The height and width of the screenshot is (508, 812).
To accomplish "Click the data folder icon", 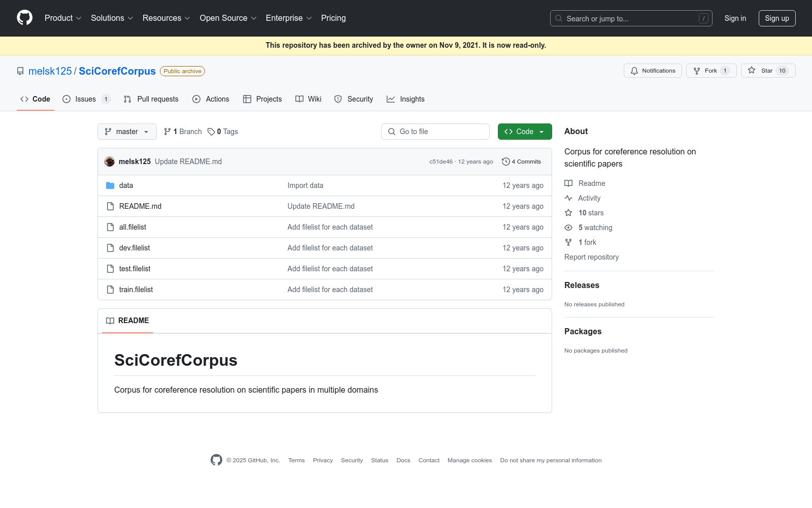I will click(110, 185).
